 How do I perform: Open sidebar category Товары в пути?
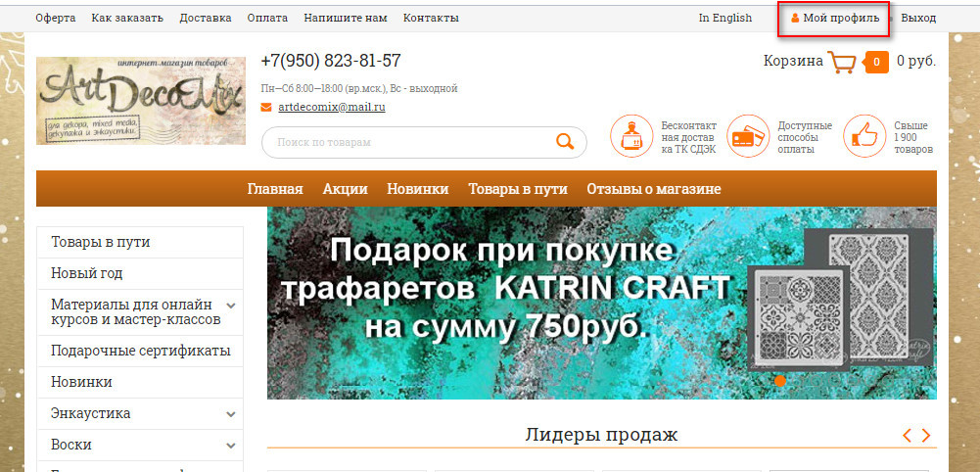click(140, 243)
